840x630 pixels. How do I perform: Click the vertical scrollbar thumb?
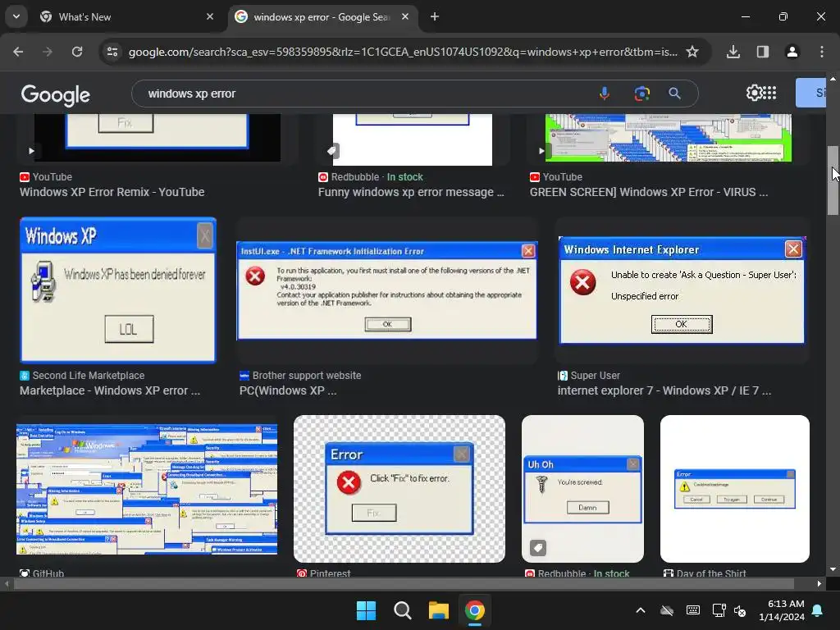833,180
